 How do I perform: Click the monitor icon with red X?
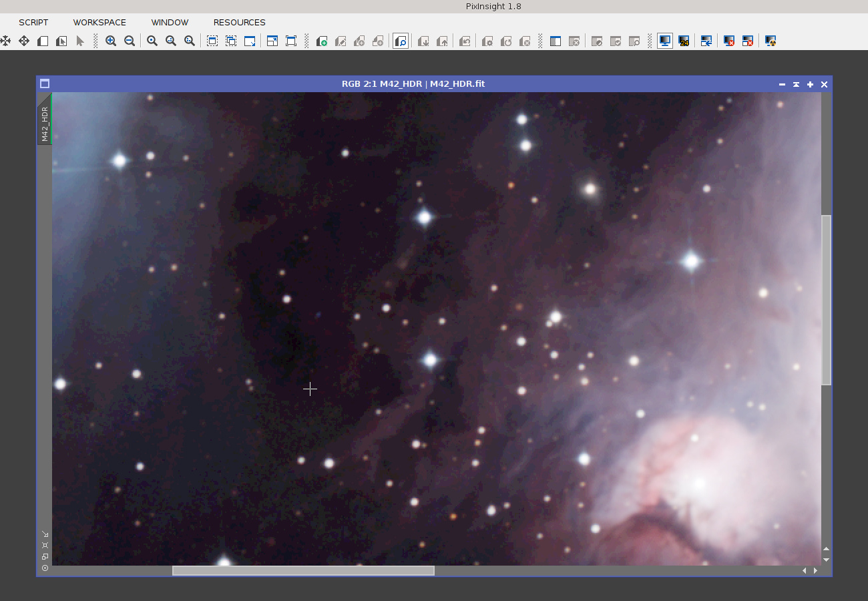[x=729, y=41]
